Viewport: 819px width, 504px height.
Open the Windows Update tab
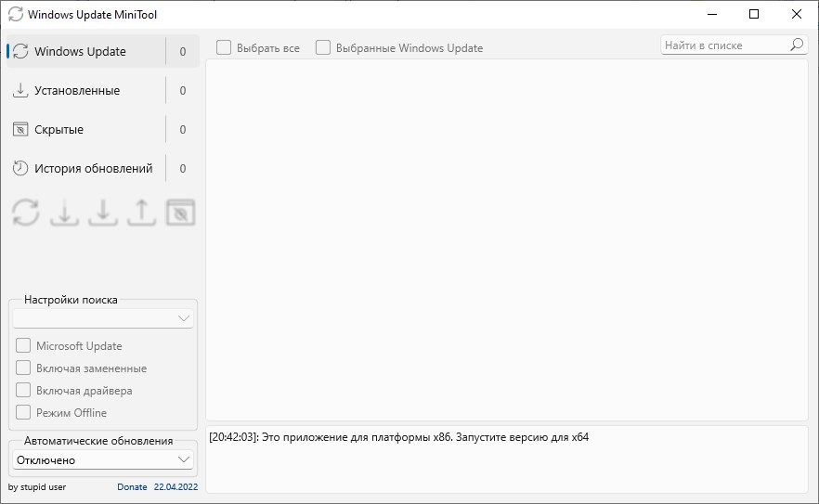pyautogui.click(x=103, y=51)
